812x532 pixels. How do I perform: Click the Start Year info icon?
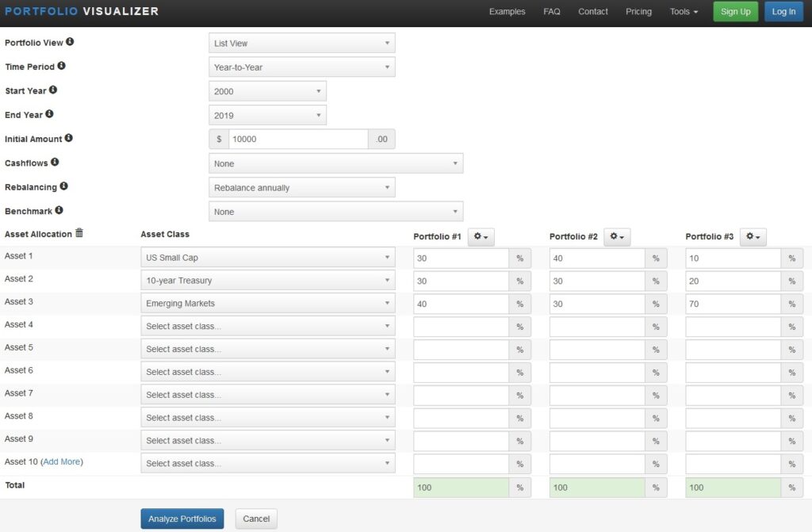(53, 90)
